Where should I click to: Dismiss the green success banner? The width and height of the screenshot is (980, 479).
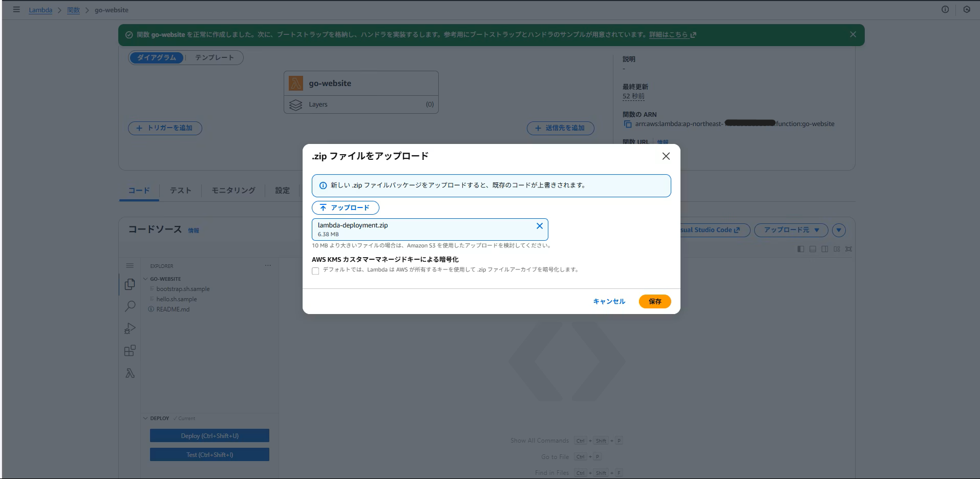853,35
